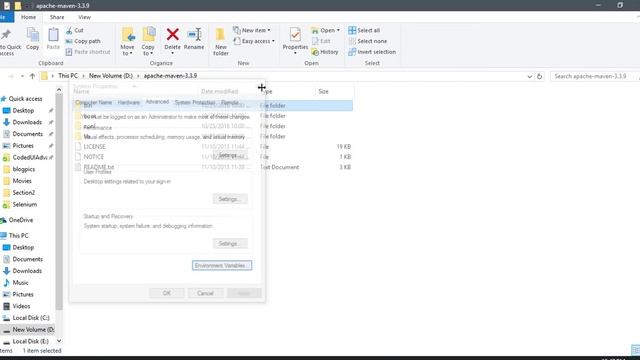Open the Properties ribbon button
Viewport: 640px width, 360px height.
[x=295, y=41]
